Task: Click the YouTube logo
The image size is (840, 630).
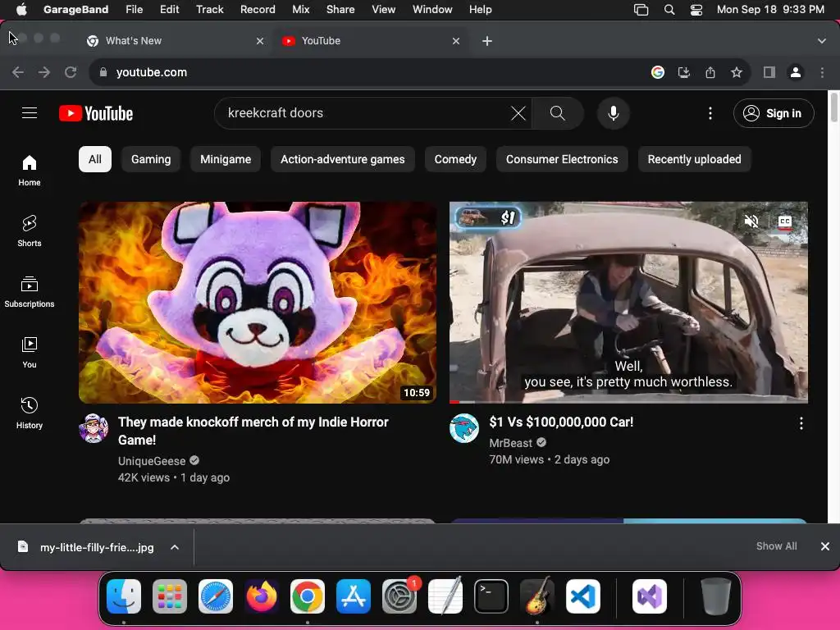Action: (x=96, y=113)
